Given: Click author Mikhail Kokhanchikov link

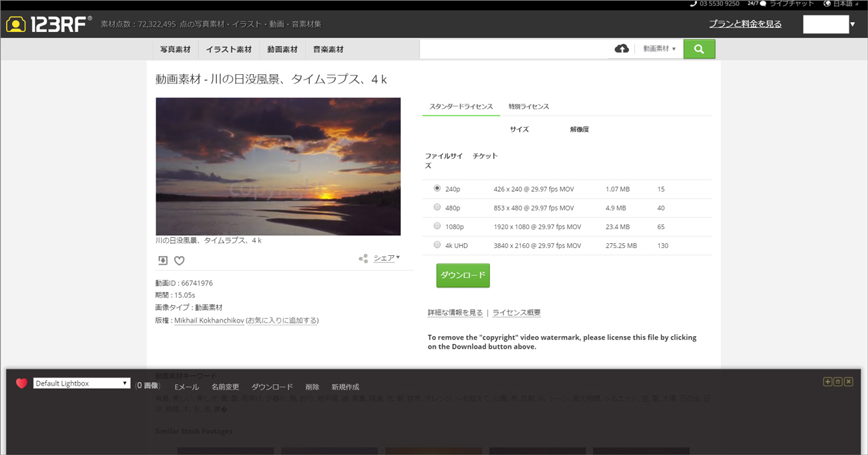Looking at the screenshot, I should [209, 321].
